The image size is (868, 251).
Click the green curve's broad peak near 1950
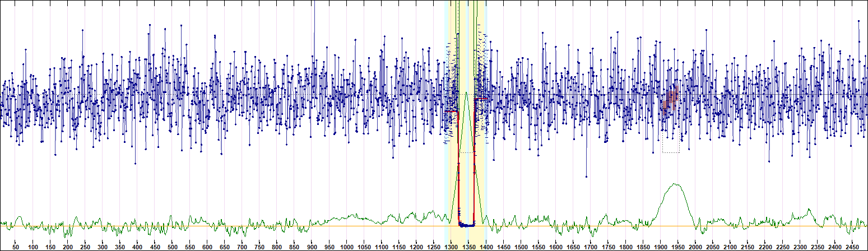point(675,184)
